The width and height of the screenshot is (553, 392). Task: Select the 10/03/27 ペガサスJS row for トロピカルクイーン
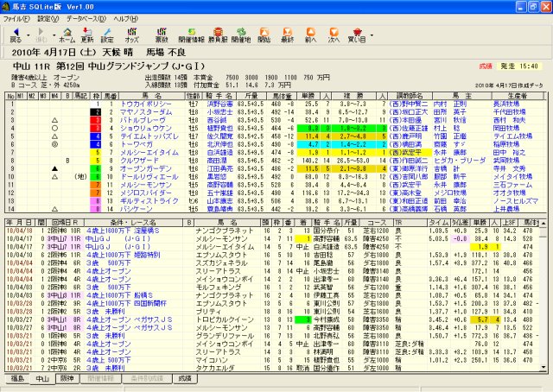coord(271,319)
